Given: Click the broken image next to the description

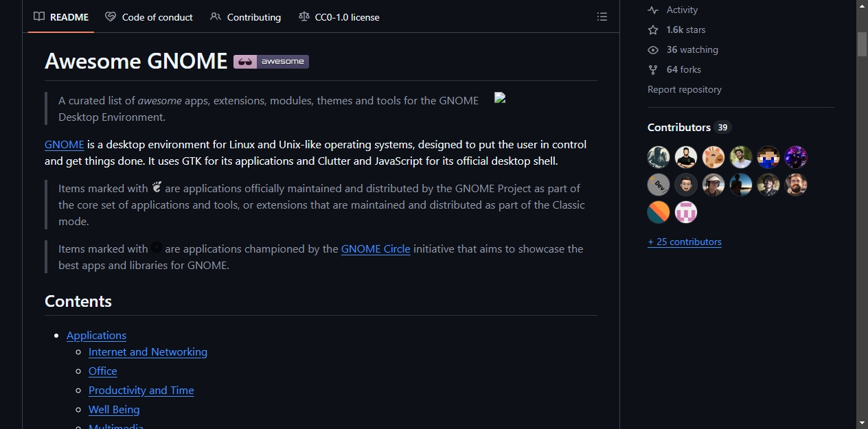Looking at the screenshot, I should tap(500, 97).
